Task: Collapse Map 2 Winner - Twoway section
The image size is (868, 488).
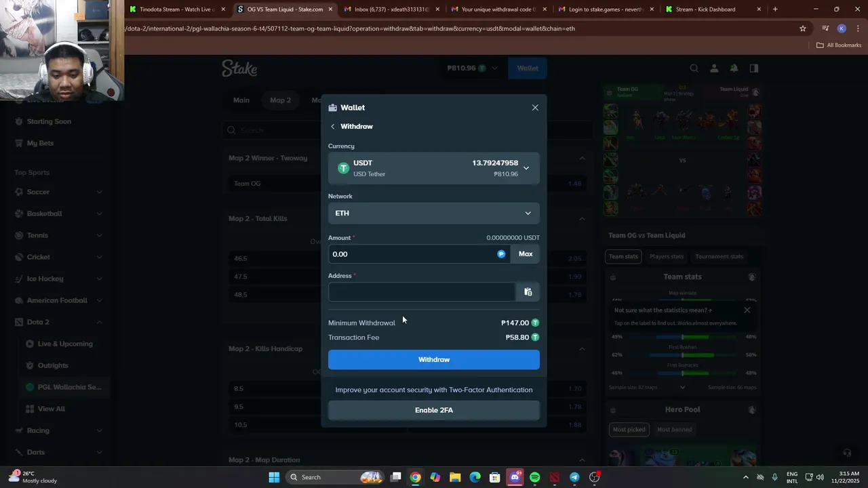Action: 582,159
